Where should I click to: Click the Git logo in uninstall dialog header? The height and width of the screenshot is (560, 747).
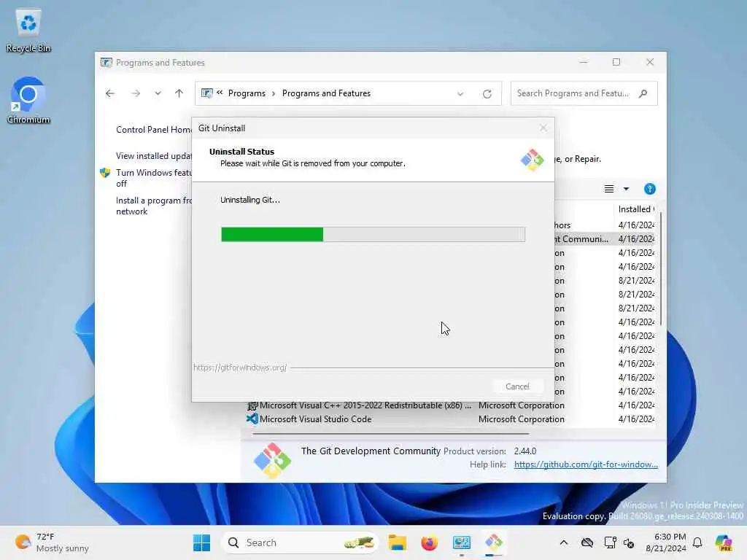(x=532, y=160)
